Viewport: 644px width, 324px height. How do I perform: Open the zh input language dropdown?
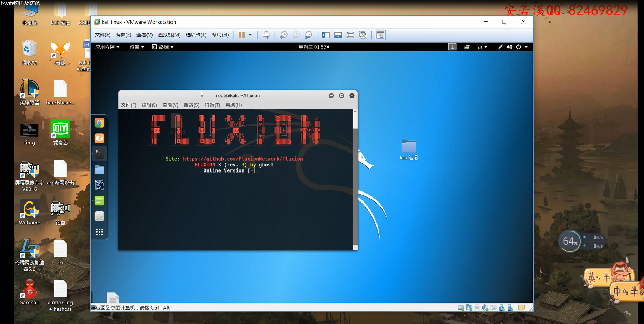(x=482, y=47)
